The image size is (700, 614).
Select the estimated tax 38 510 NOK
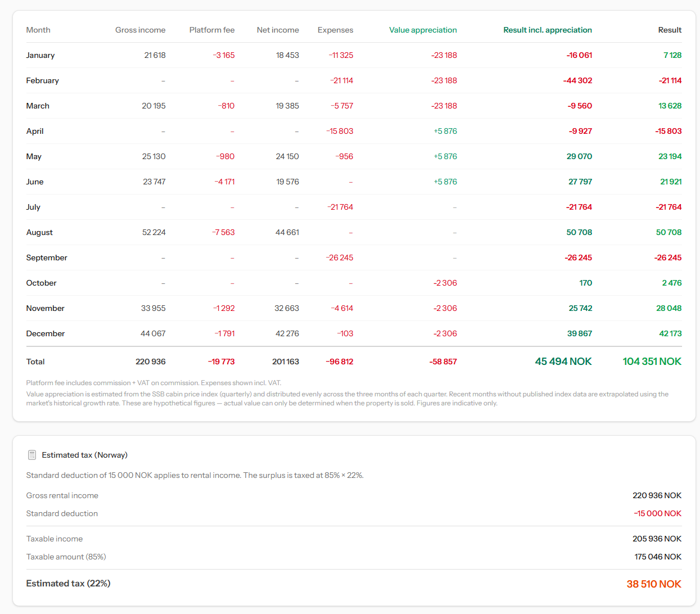pos(654,584)
